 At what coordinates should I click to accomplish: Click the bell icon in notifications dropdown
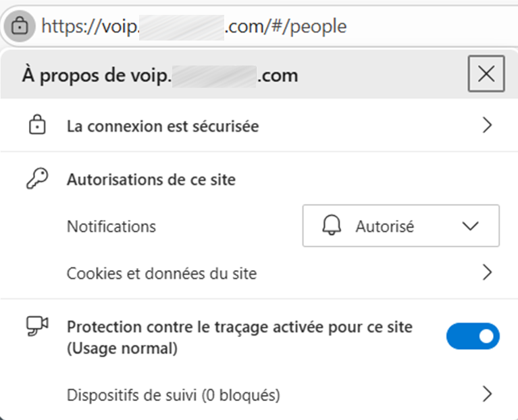(332, 226)
